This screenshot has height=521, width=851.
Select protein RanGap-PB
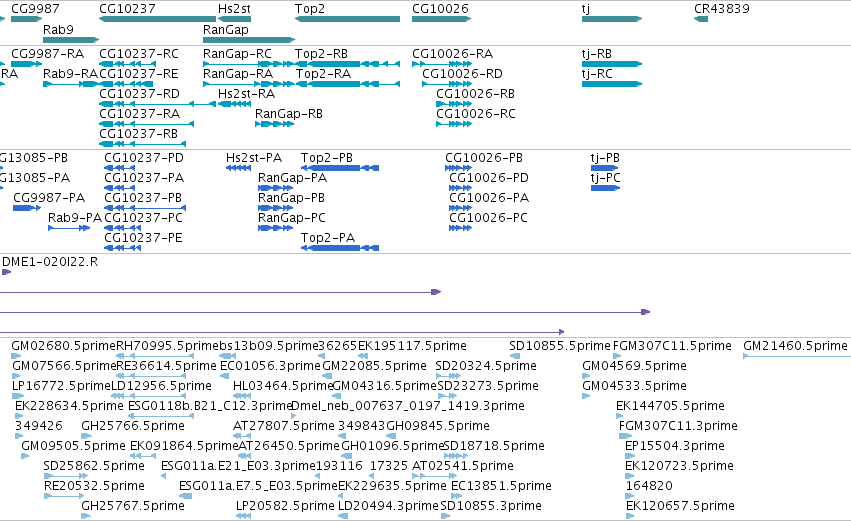tap(276, 208)
